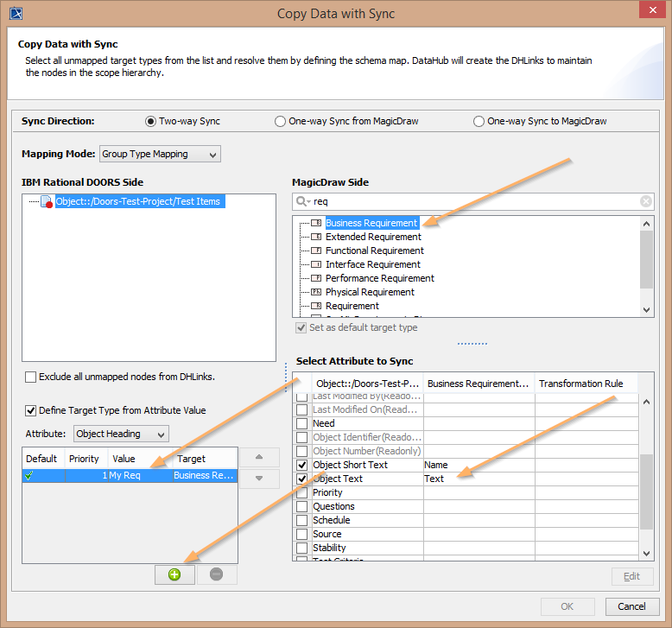Check the Questions attribute checkbox
The height and width of the screenshot is (628, 672).
point(302,506)
